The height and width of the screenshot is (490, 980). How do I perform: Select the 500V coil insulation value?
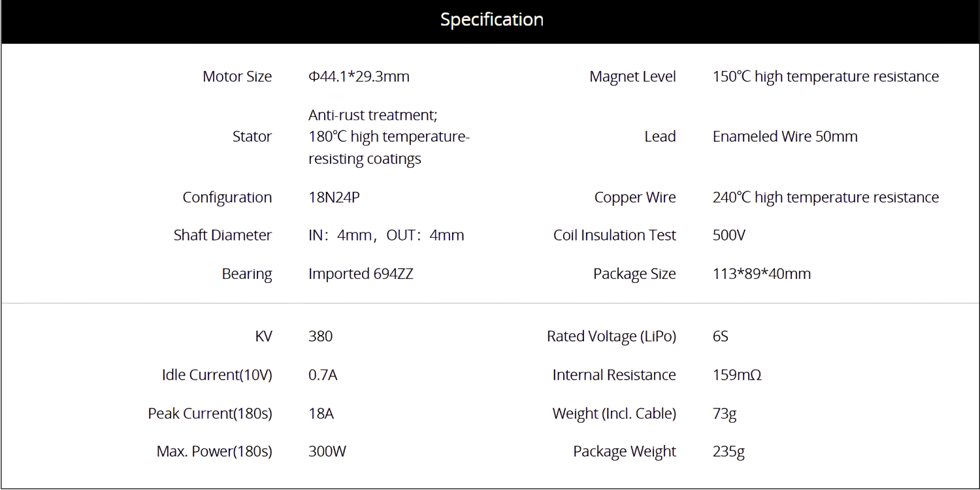729,235
